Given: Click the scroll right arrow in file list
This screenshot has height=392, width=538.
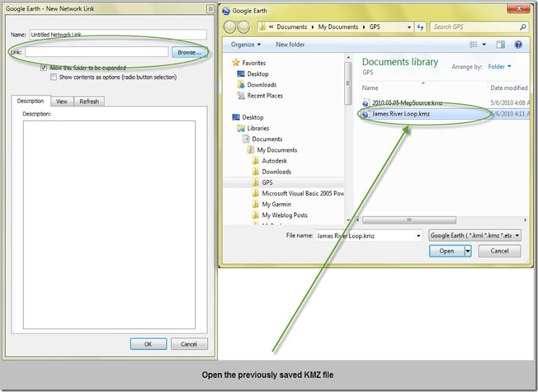Looking at the screenshot, I should click(x=525, y=220).
